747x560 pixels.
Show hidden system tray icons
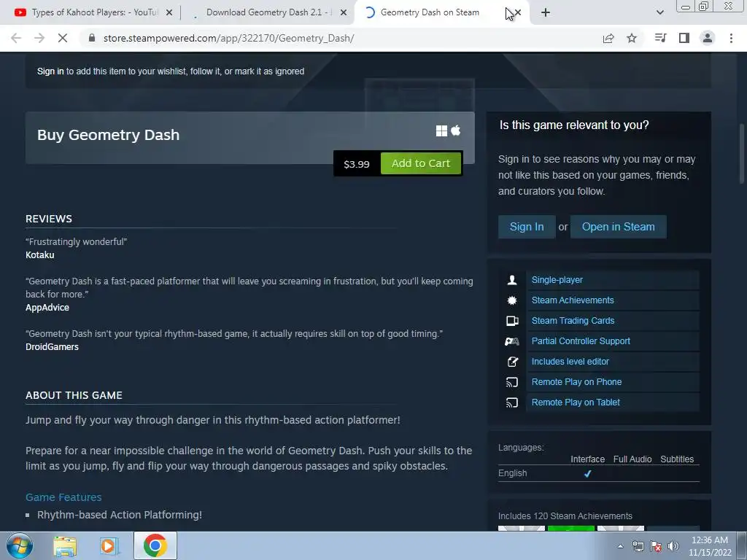pyautogui.click(x=620, y=546)
